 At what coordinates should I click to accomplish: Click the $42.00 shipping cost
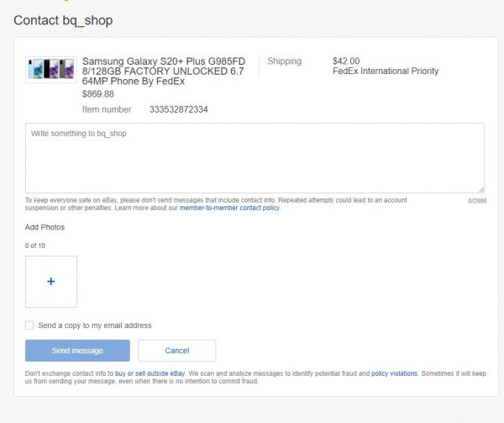tap(346, 61)
